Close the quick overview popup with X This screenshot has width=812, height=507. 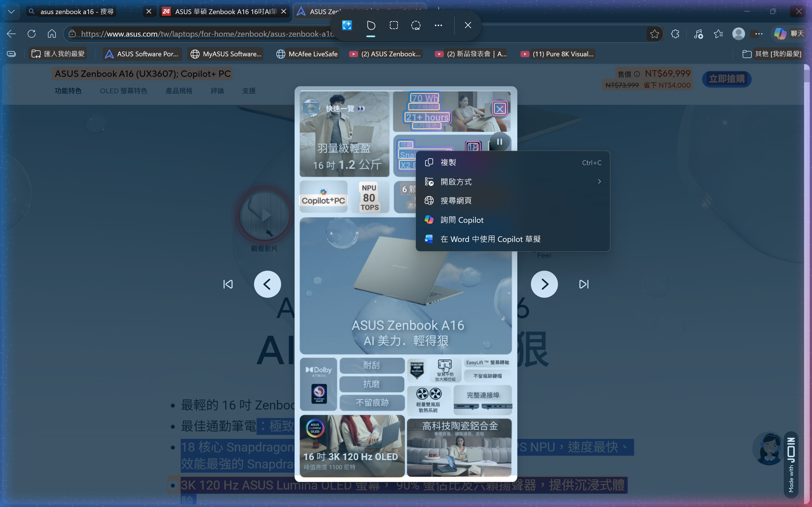(500, 109)
